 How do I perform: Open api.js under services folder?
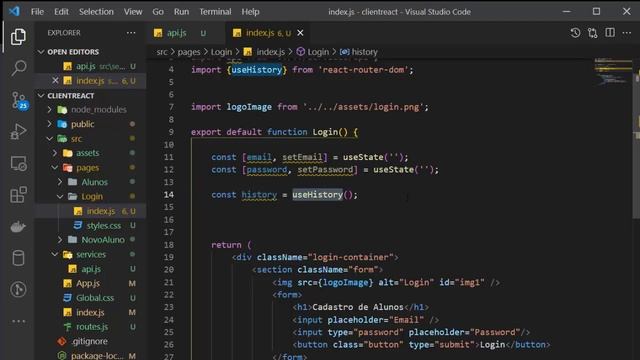click(x=91, y=269)
